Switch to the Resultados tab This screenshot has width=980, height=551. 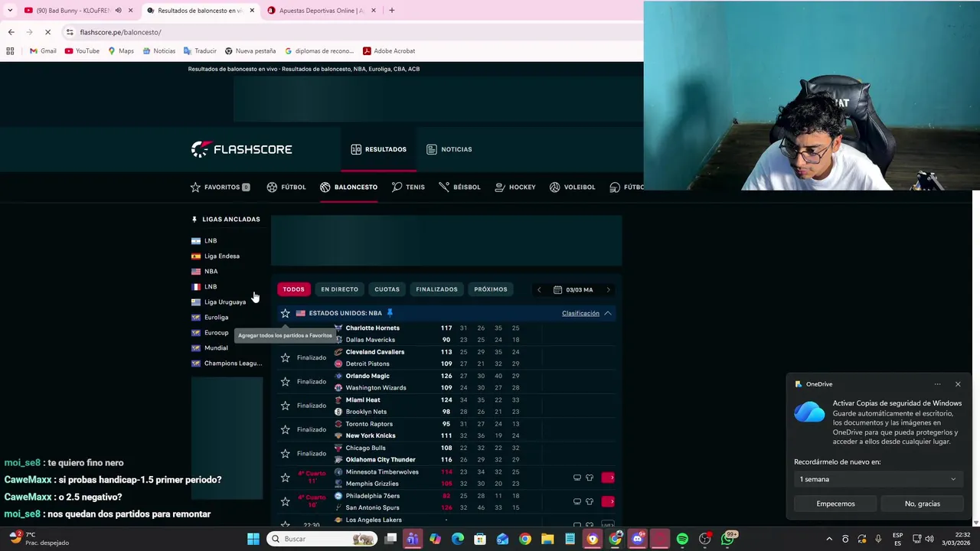click(x=378, y=149)
